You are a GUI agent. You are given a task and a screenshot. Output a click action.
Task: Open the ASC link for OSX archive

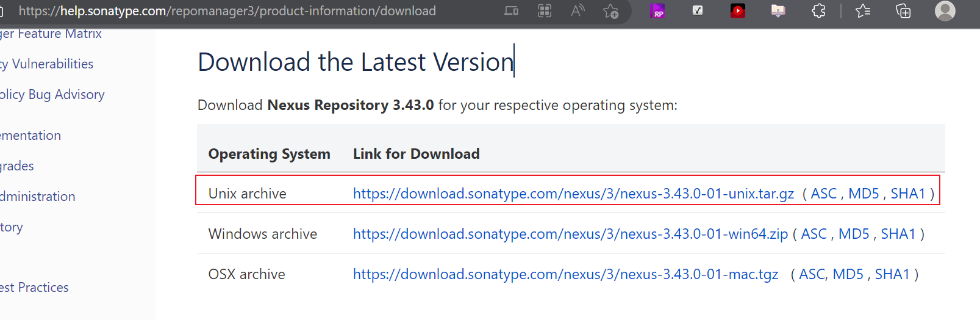pos(812,274)
